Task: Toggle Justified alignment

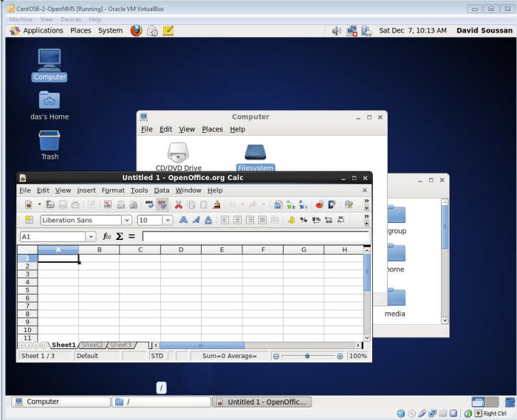Action: 262,220
